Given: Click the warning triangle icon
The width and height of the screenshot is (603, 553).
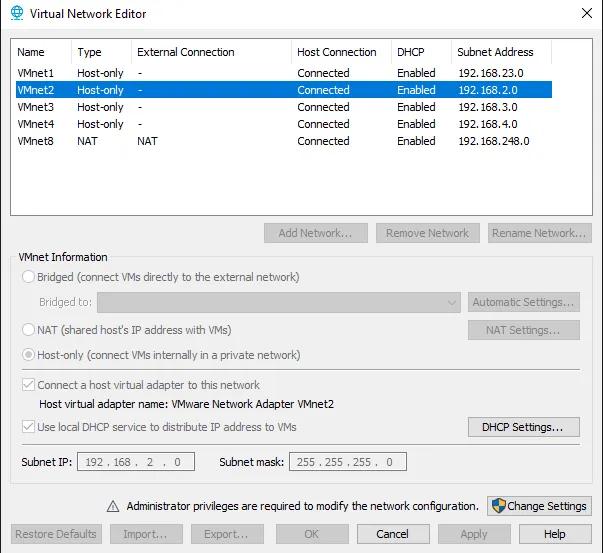Looking at the screenshot, I should coord(113,506).
